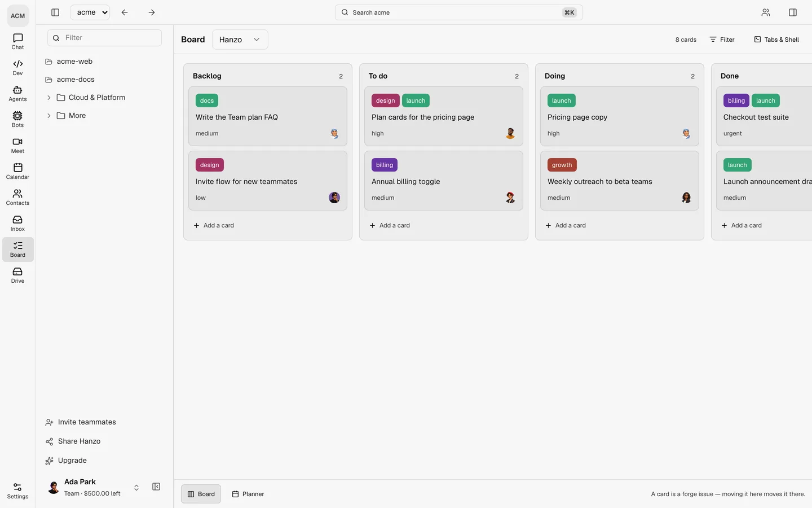Click the docs label on Team plan FAQ card
The height and width of the screenshot is (508, 812).
coord(207,100)
